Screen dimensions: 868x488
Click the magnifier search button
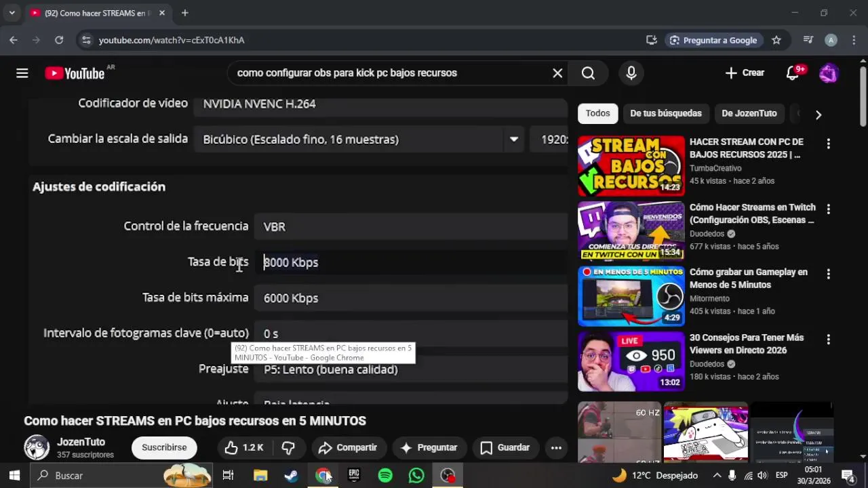coord(588,73)
